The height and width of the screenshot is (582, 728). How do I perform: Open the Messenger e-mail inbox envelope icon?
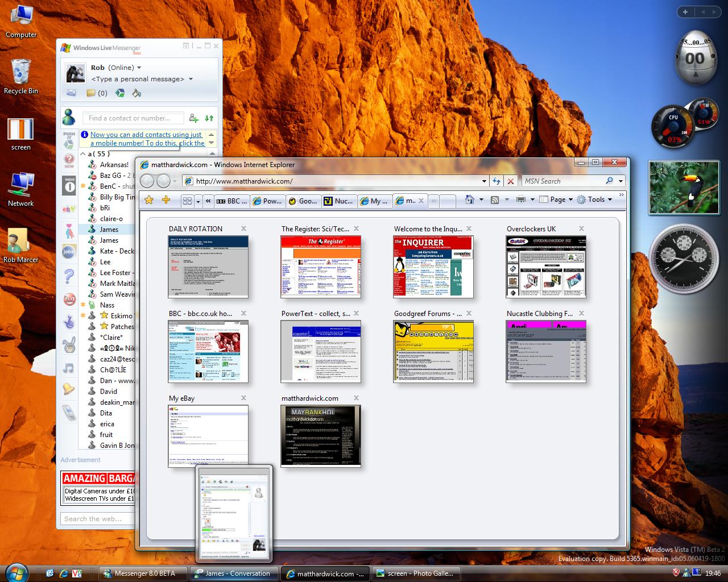[x=71, y=93]
